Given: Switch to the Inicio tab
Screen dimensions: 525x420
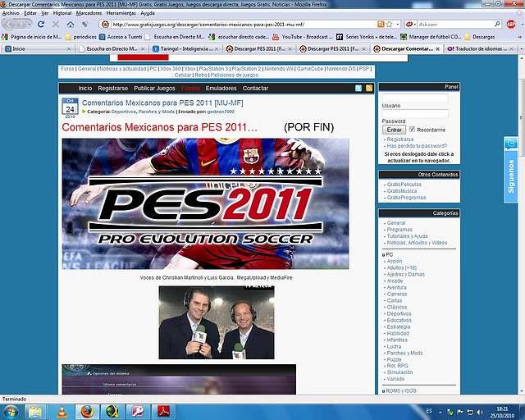Looking at the screenshot, I should pos(37,49).
